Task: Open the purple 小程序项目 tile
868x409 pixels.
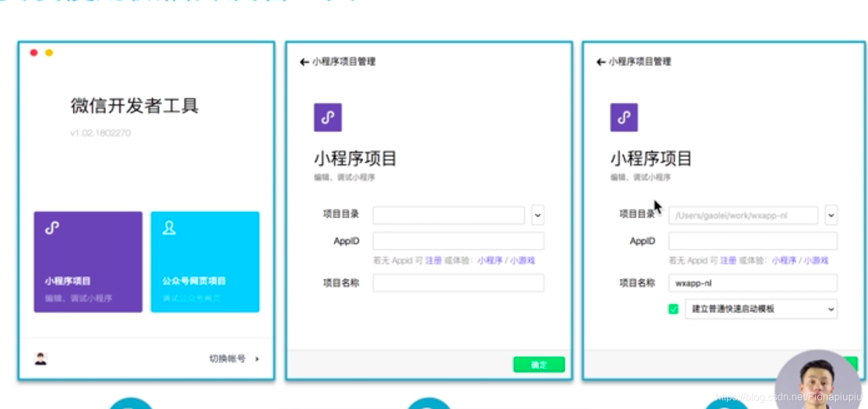Action: [x=88, y=262]
